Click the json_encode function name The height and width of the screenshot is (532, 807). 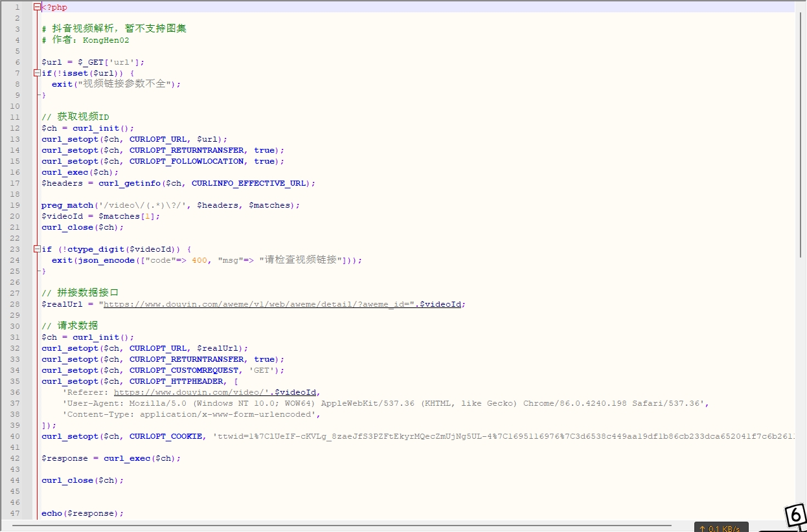tap(104, 260)
